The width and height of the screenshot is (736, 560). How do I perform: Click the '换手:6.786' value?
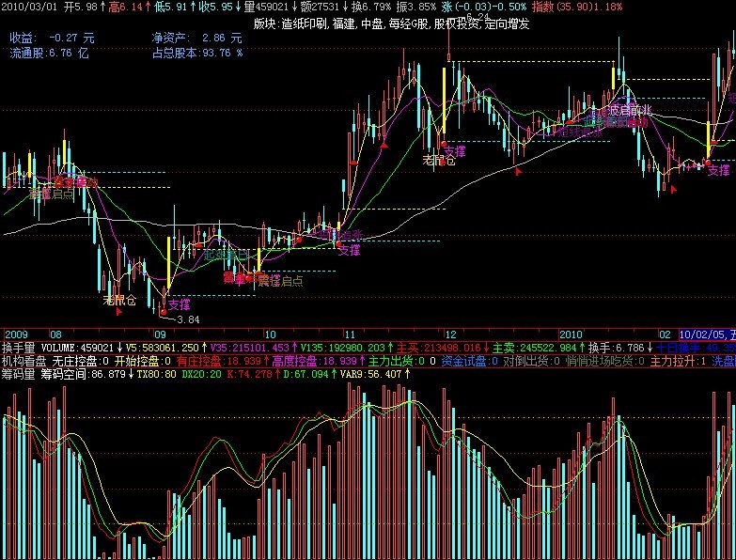tap(617, 348)
